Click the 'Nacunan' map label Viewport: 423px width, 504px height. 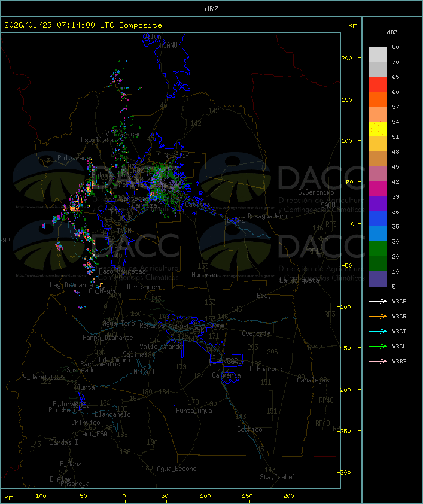204,275
